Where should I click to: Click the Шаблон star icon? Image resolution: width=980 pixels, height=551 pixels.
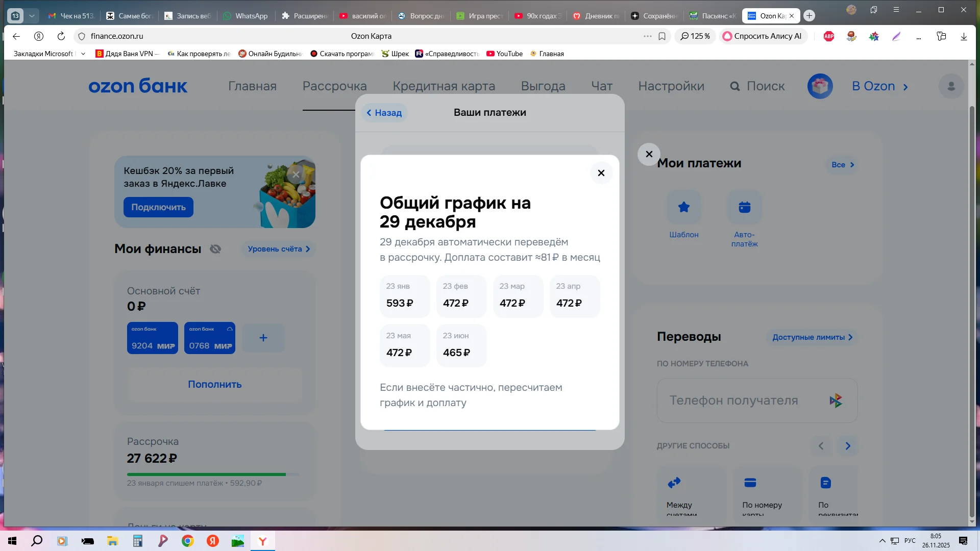pos(684,207)
